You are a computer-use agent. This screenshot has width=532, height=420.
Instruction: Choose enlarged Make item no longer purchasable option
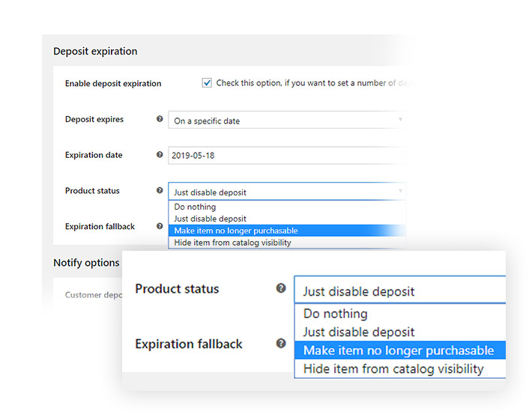point(400,350)
